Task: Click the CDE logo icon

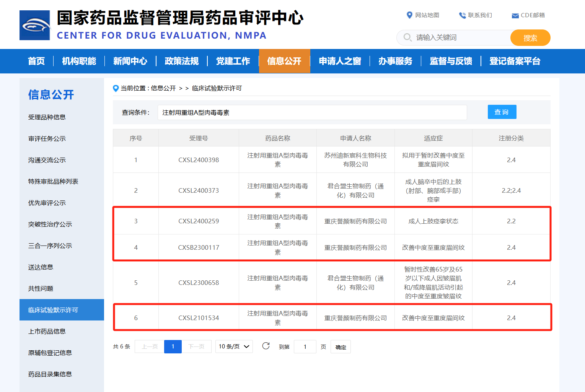Action: [x=35, y=25]
